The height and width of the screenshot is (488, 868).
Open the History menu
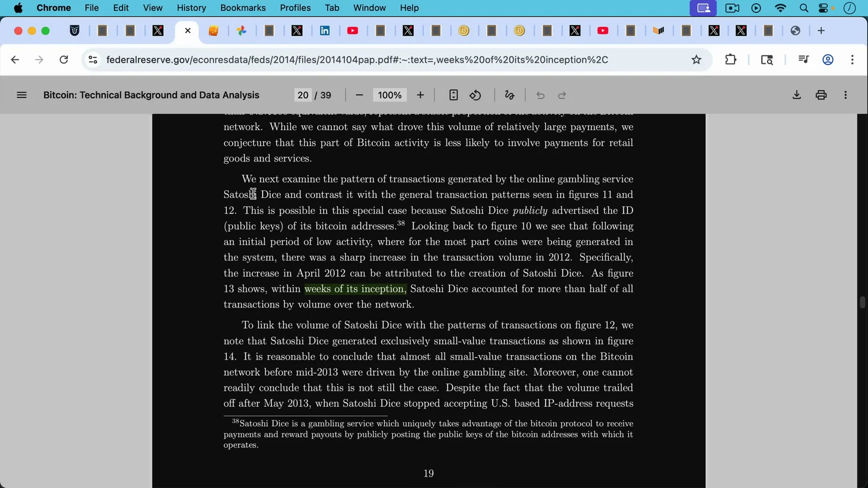coord(192,8)
